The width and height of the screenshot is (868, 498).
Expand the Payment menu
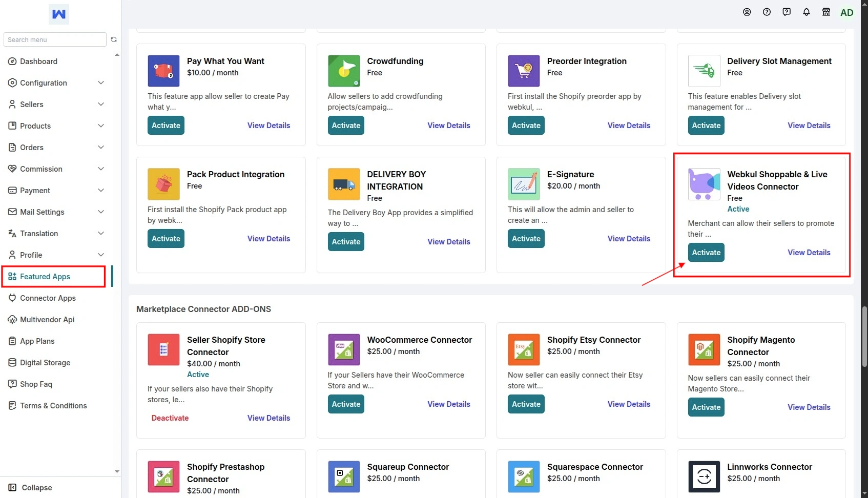click(56, 191)
